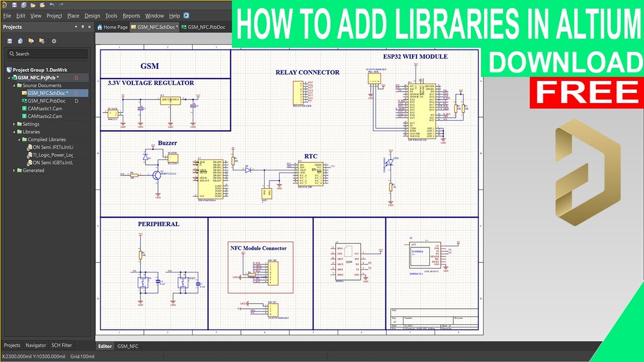
Task: Click the Undo arrow icon
Action: click(52, 5)
